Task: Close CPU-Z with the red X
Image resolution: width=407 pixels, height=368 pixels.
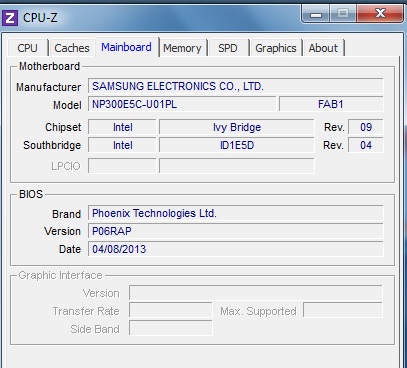Action: click(x=380, y=14)
